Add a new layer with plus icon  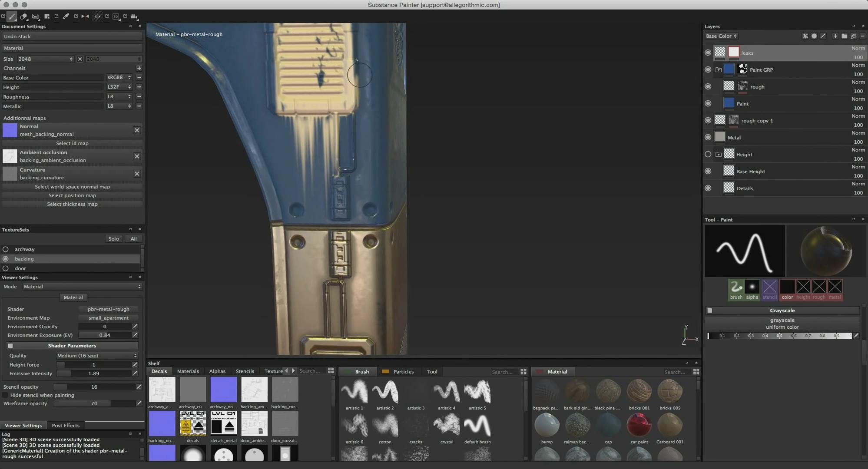coord(835,36)
